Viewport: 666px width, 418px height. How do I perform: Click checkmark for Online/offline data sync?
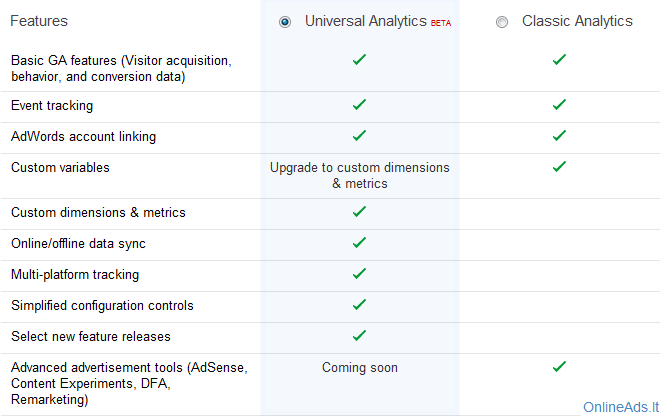pyautogui.click(x=359, y=243)
